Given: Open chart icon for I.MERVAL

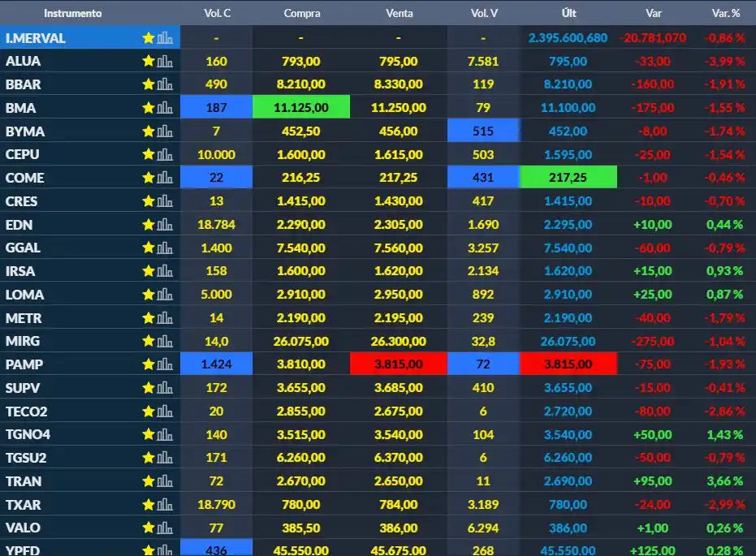Looking at the screenshot, I should pyautogui.click(x=165, y=37).
